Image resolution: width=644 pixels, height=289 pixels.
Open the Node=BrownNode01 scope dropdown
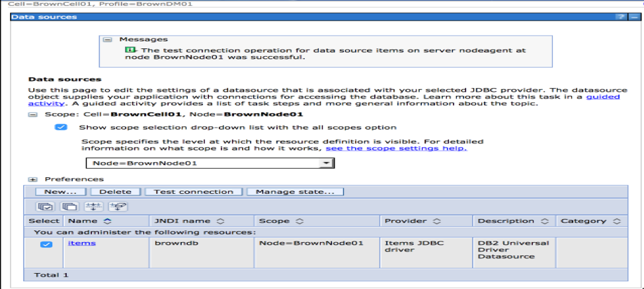coord(326,163)
